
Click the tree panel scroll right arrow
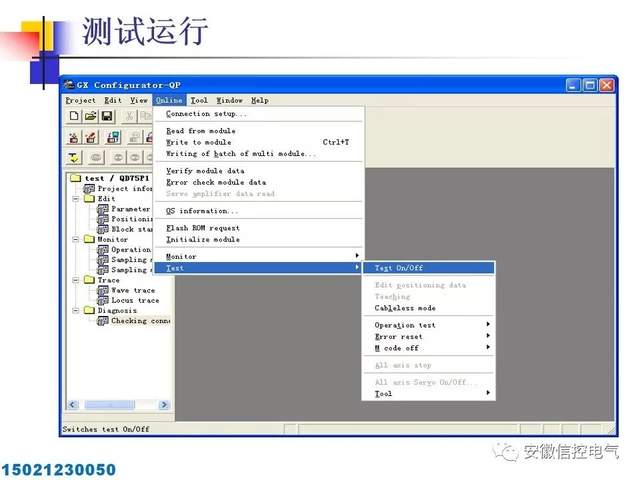164,404
